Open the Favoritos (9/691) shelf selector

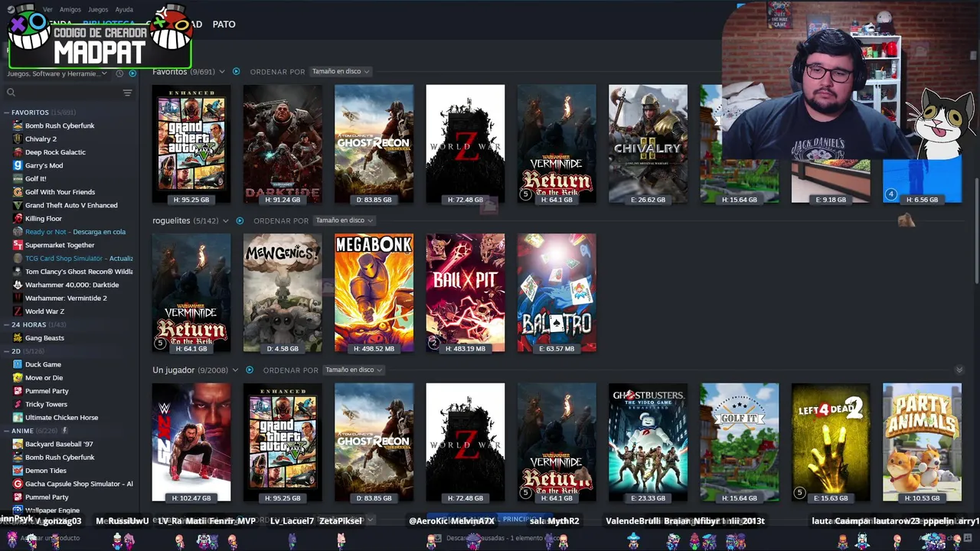(x=188, y=71)
